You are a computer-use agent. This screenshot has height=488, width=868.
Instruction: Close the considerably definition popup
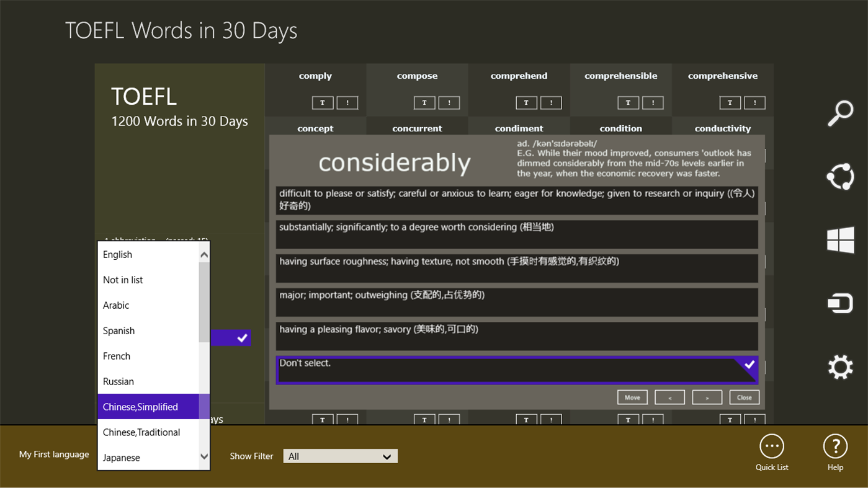[744, 397]
